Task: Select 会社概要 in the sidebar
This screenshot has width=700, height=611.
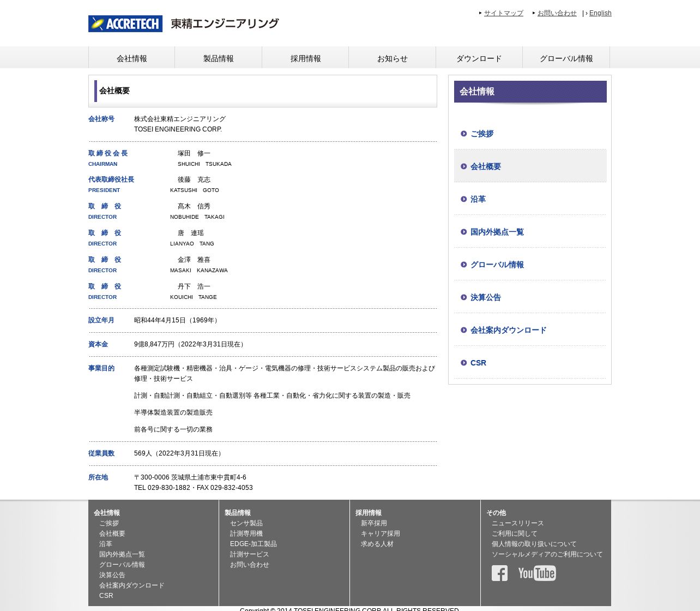Action: coord(530,166)
